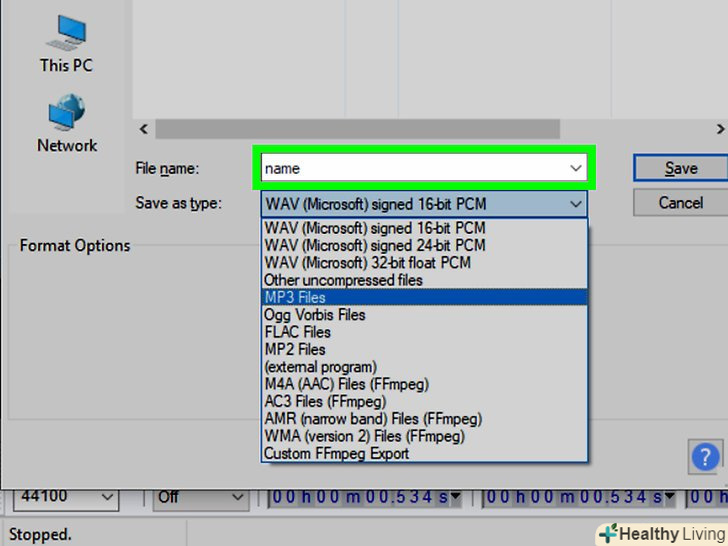Click the right scroll arrow of file list
Screen dimensions: 728x546
720,129
